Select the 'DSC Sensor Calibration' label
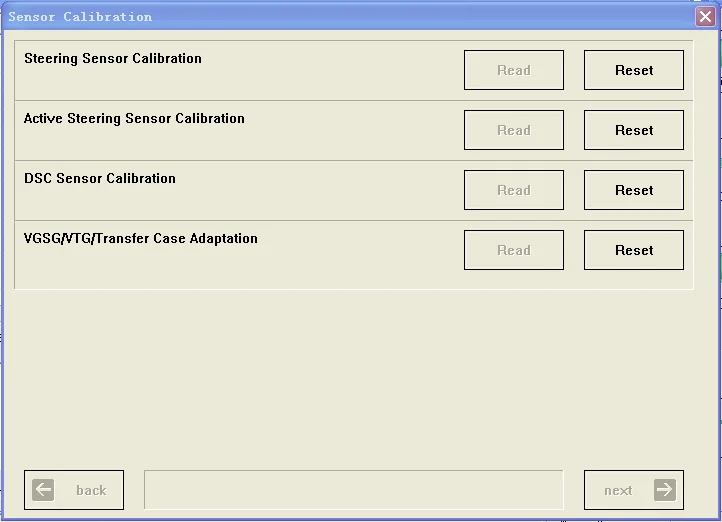Screen dimensions: 722x522 coord(100,178)
